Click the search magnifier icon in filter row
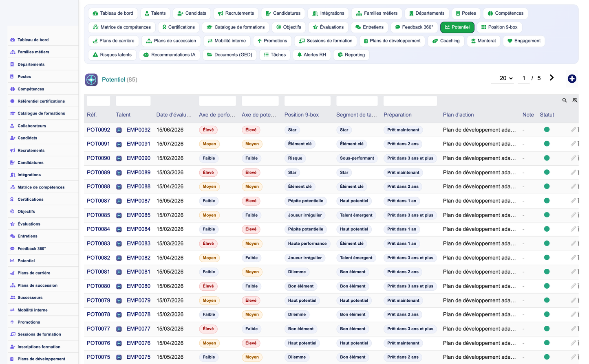 tap(565, 100)
